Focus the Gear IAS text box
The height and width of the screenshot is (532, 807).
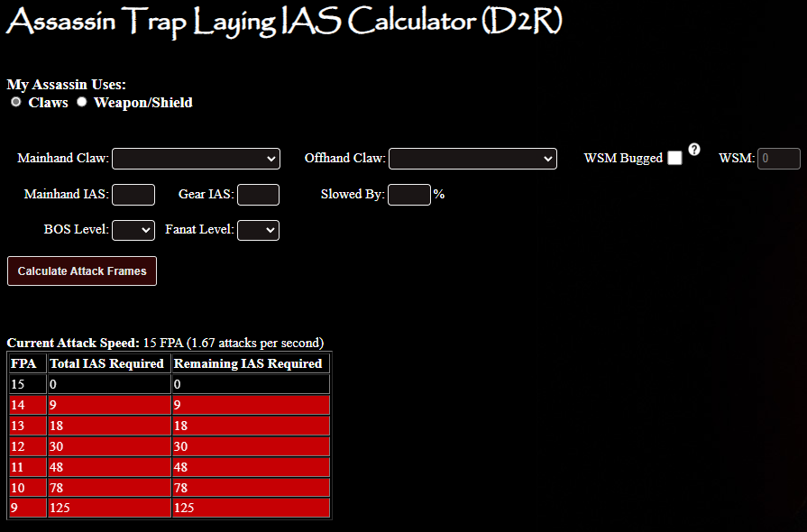258,195
